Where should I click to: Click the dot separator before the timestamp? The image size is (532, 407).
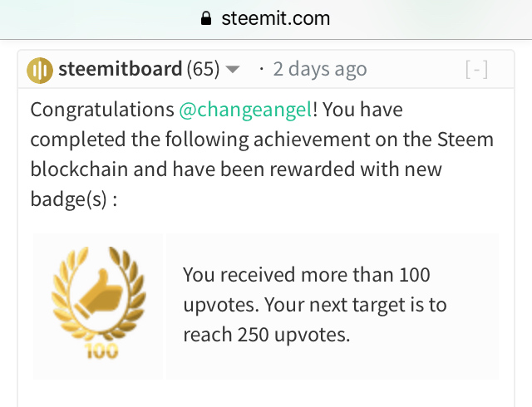[262, 69]
